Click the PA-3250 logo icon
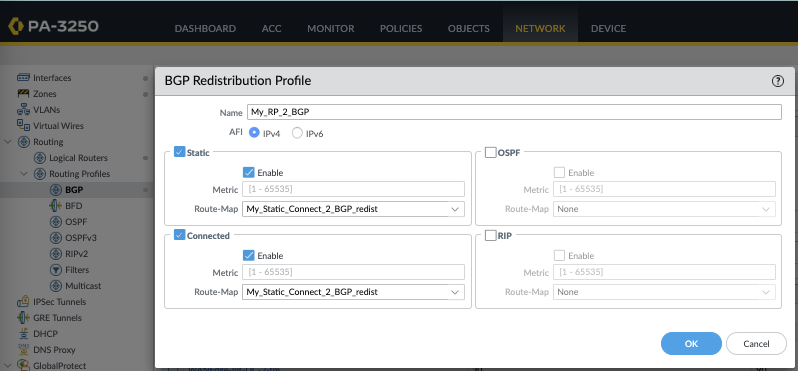This screenshot has width=798, height=371. 16,27
